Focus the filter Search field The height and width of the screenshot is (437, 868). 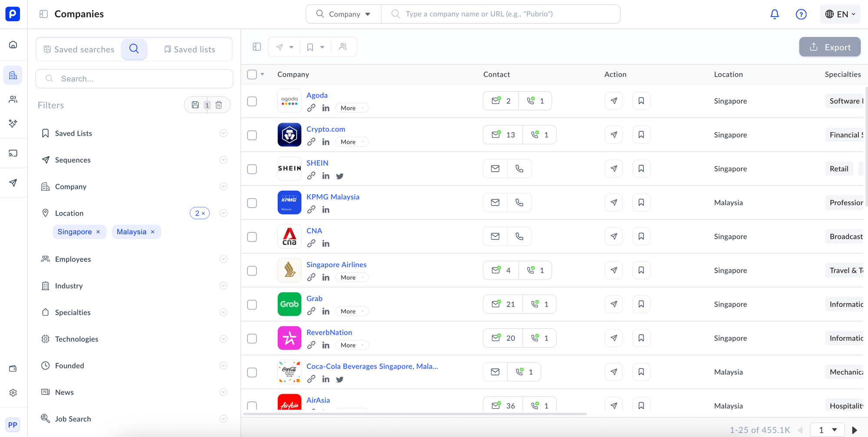pos(134,79)
